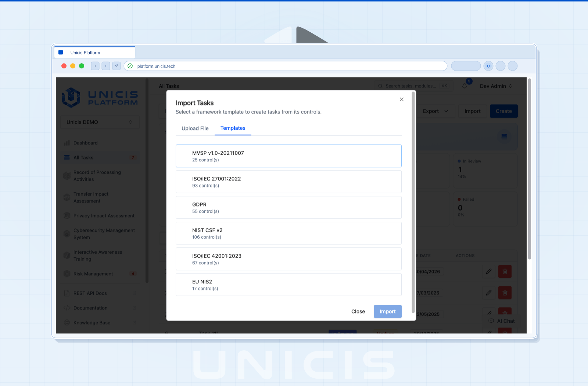Click the browser back button
This screenshot has height=386, width=588.
[x=95, y=66]
